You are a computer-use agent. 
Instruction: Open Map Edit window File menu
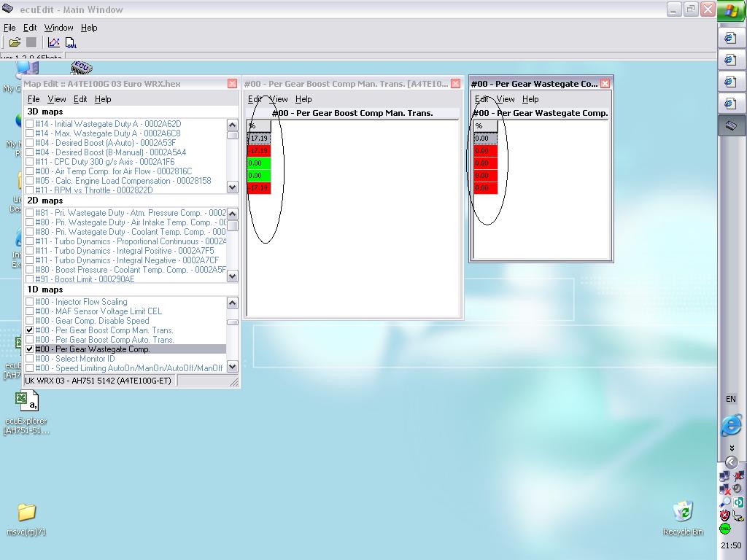point(34,99)
